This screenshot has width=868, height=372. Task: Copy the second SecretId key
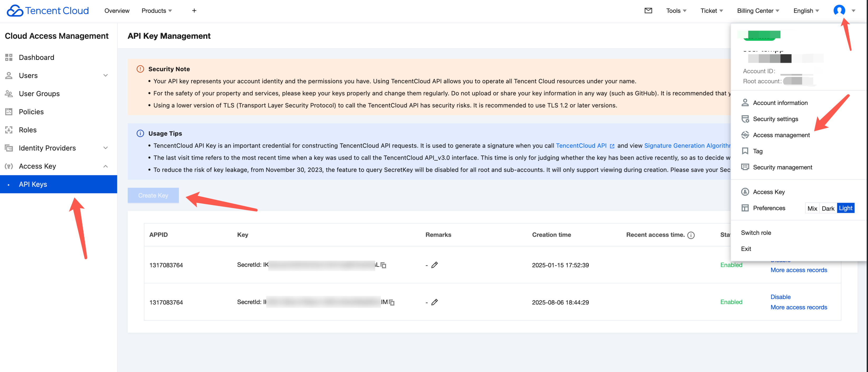[392, 302]
